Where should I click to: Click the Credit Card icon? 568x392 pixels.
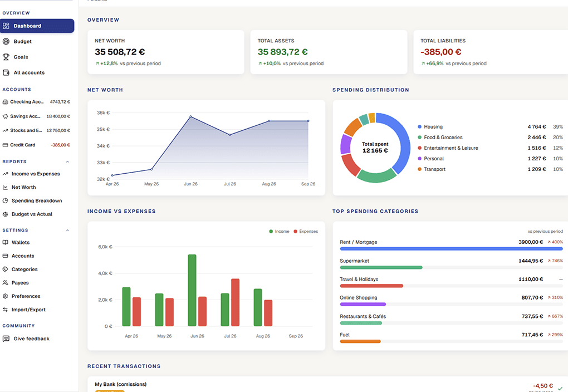point(5,145)
